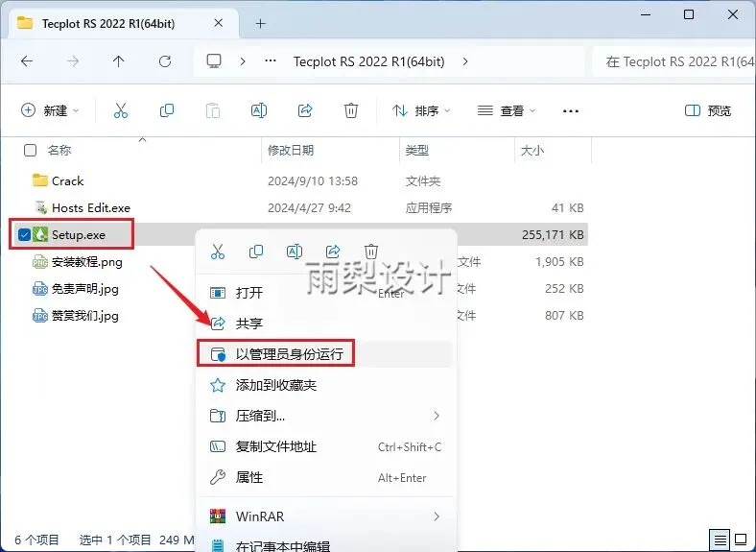
Task: Open the 查看 view dropdown
Action: point(507,111)
